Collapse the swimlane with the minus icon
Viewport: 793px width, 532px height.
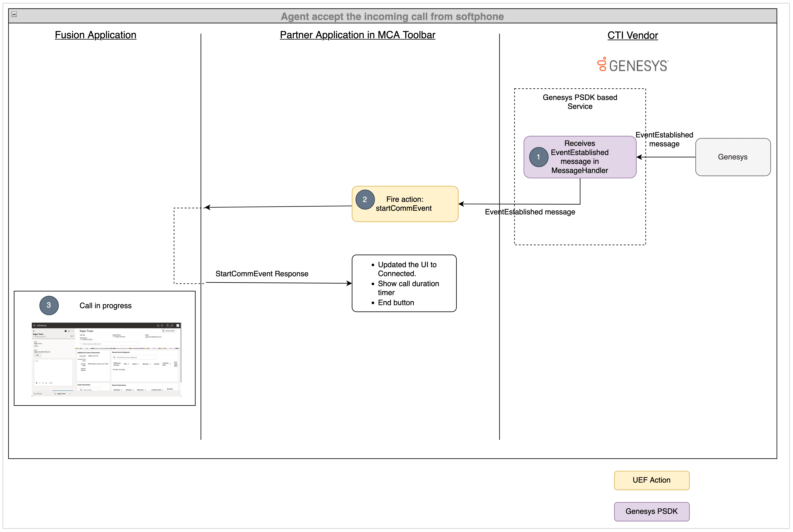tap(14, 14)
